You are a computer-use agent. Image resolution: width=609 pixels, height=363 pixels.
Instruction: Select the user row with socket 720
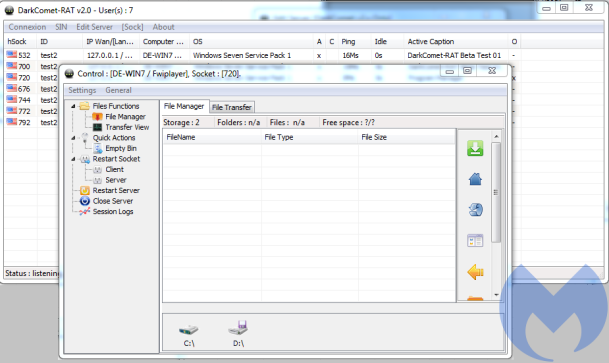point(32,78)
